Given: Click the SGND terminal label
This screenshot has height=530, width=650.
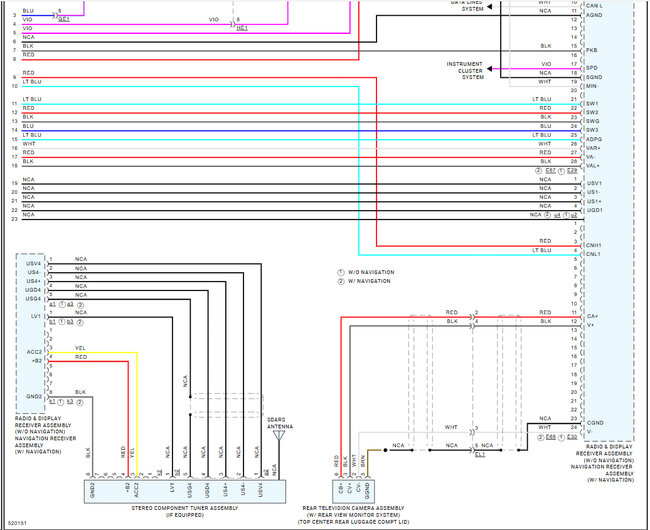Looking at the screenshot, I should tap(594, 77).
